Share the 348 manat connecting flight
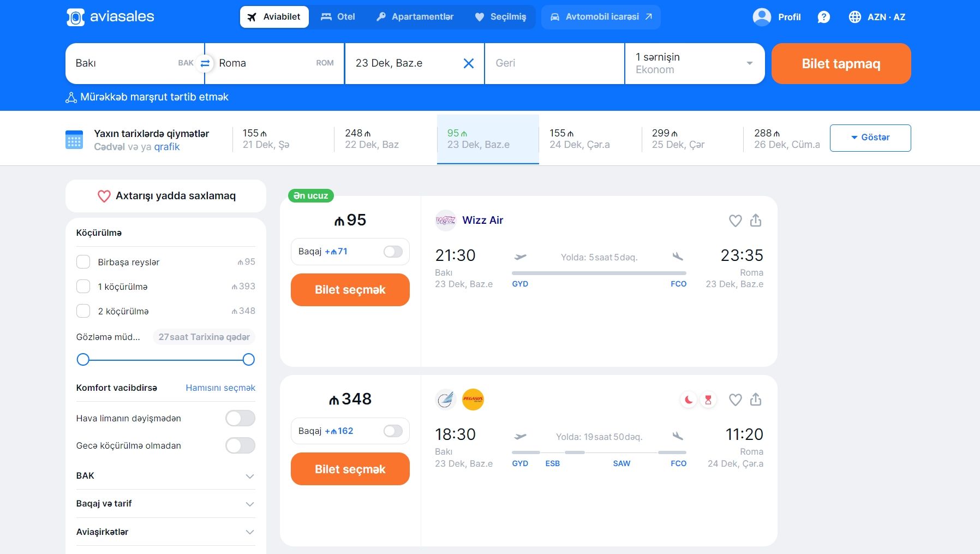The width and height of the screenshot is (980, 554). 756,400
